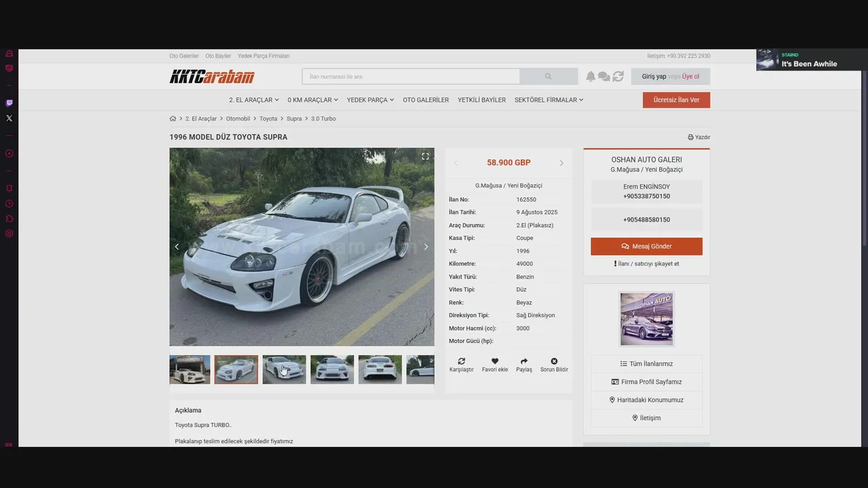Expand the 0 KM ARAÇLAR menu

pos(313,100)
